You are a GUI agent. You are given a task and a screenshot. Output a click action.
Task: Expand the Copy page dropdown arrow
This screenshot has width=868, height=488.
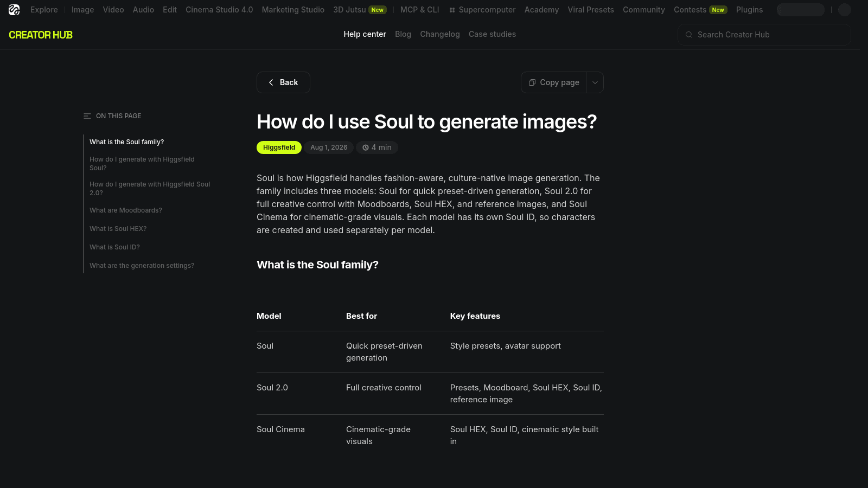tap(595, 82)
